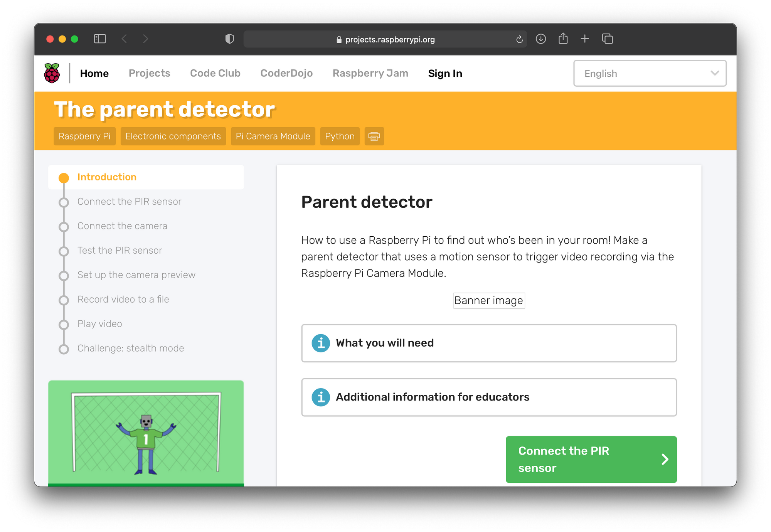Viewport: 771px width, 532px height.
Task: Click the info icon beside Additional information for educators
Action: 321,397
